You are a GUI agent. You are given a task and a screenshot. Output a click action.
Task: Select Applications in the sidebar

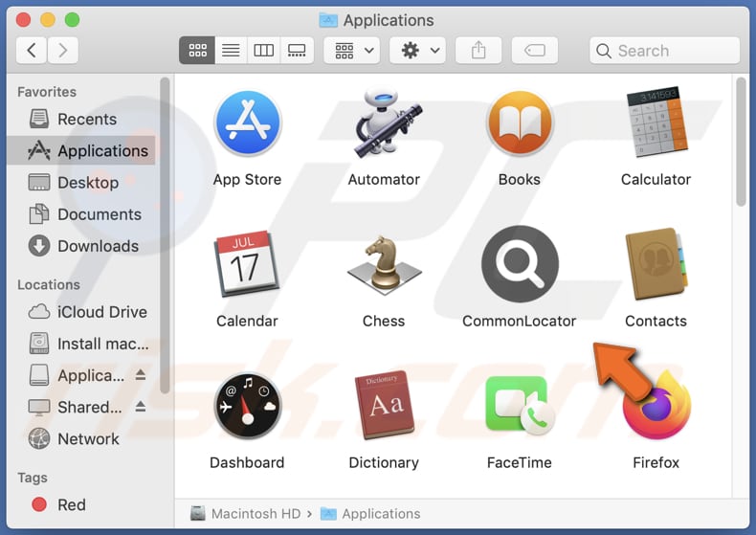81,151
